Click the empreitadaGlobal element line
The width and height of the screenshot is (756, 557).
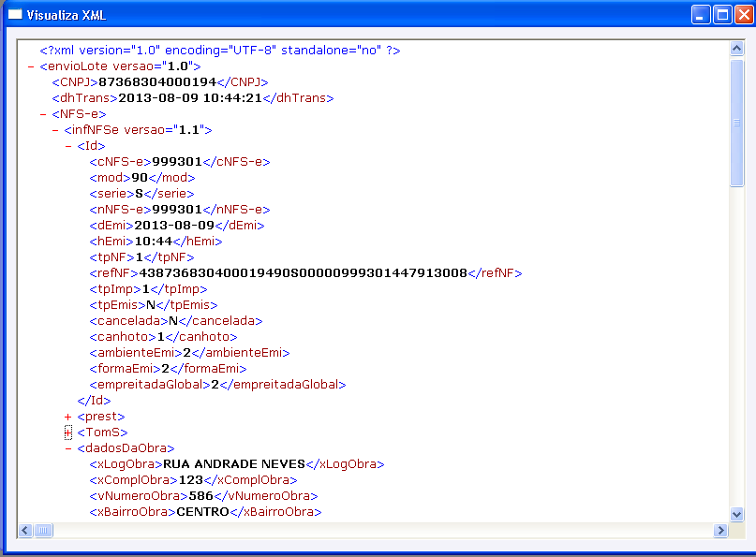pyautogui.click(x=218, y=385)
